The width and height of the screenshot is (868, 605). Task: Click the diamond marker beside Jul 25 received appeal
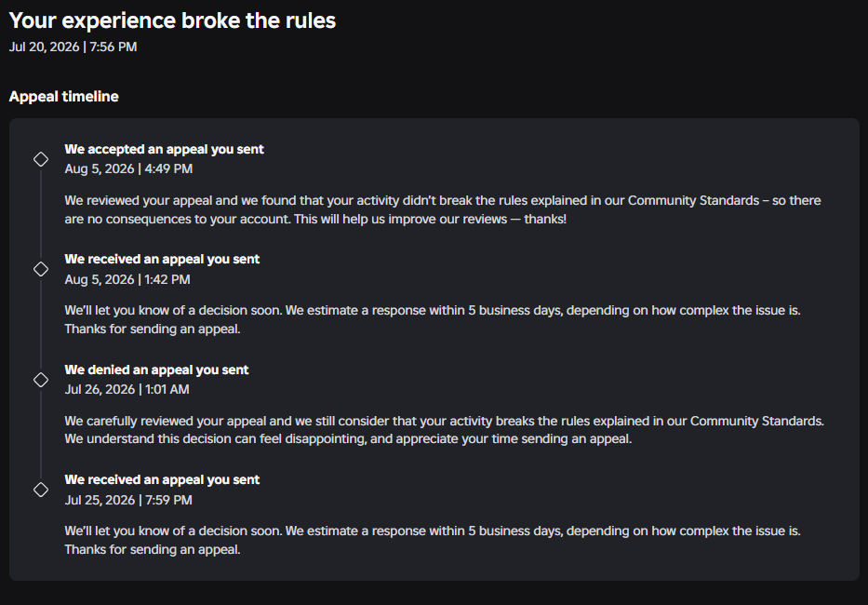click(x=40, y=490)
